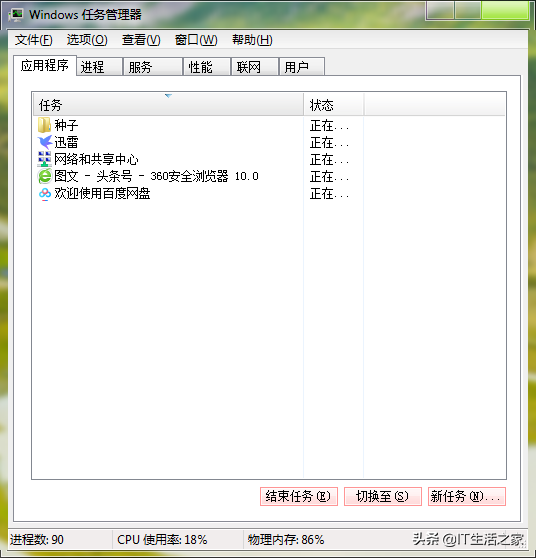Click the Task Manager title bar icon

[x=16, y=15]
